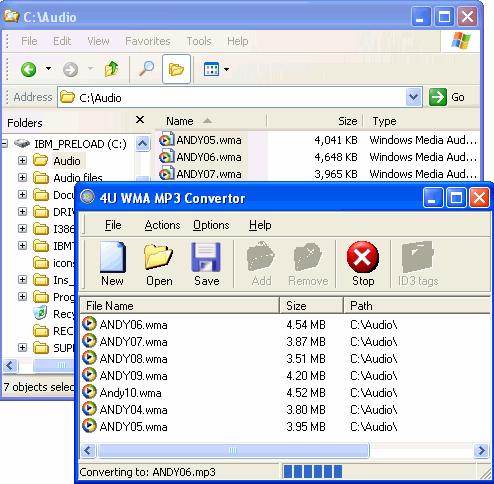Image resolution: width=494 pixels, height=484 pixels.
Task: Sort Explorer files by Name column header
Action: tap(211, 121)
